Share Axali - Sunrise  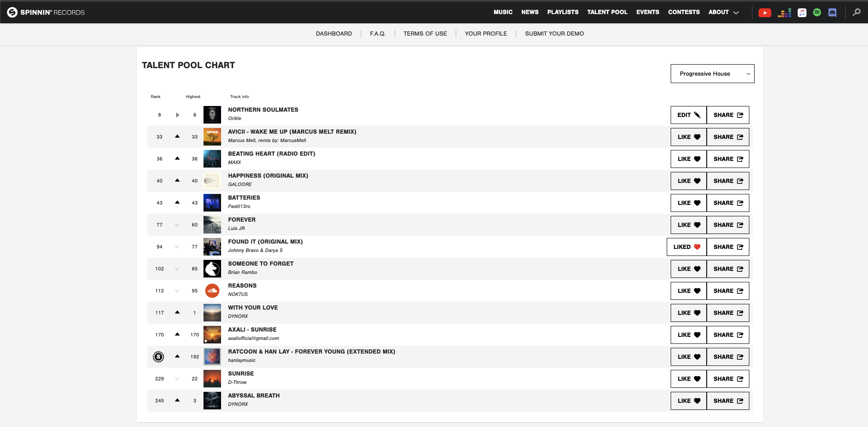[728, 335]
